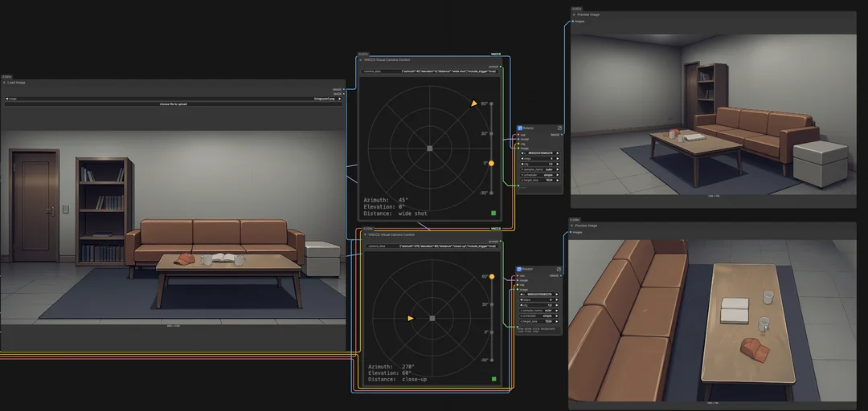Decrease seed value in upper Rotator node
868x411 pixels.
(522, 153)
